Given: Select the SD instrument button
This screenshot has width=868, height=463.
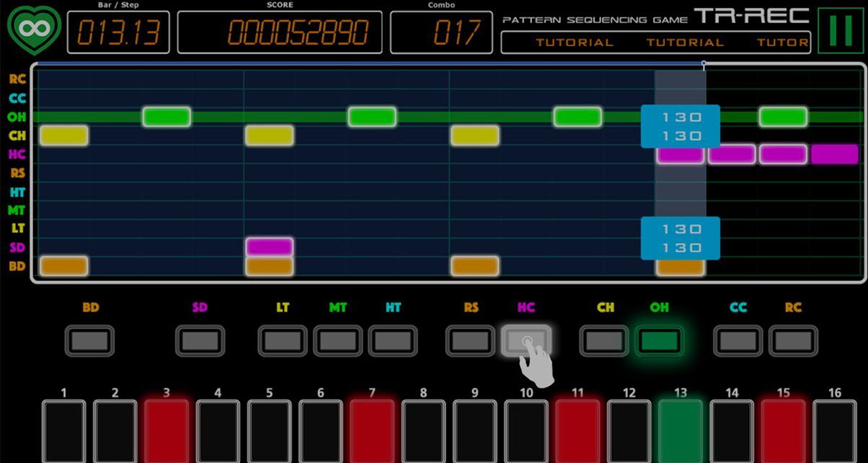Looking at the screenshot, I should 200,340.
